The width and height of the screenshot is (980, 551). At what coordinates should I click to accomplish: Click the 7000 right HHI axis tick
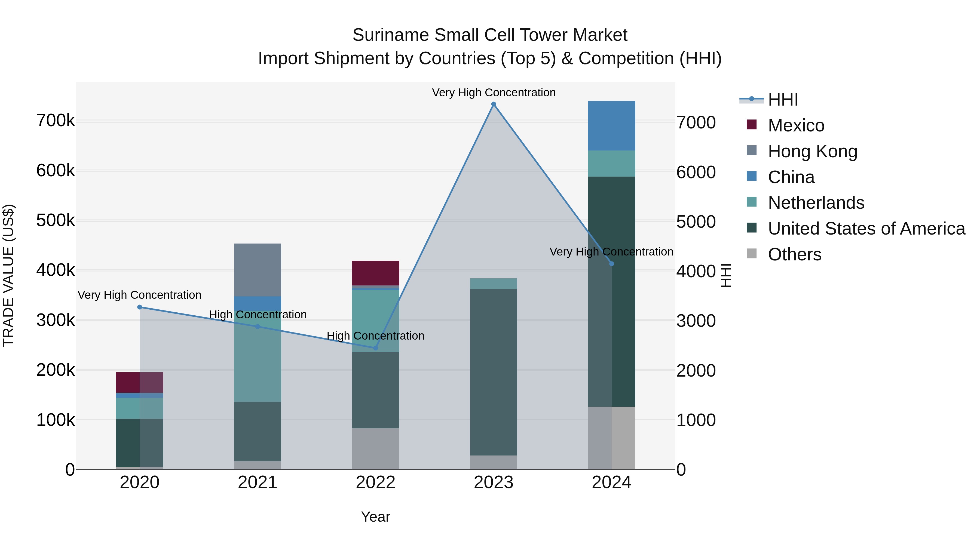696,123
